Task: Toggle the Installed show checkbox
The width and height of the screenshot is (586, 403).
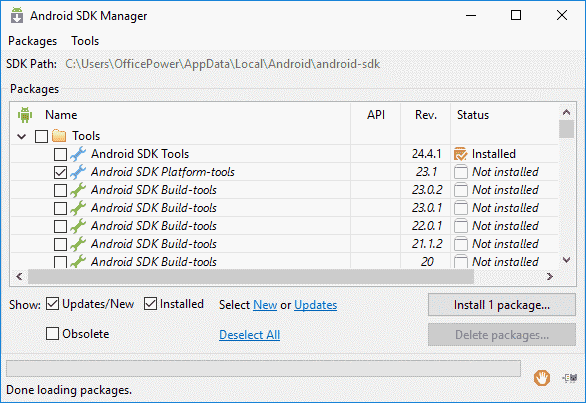Action: click(150, 304)
